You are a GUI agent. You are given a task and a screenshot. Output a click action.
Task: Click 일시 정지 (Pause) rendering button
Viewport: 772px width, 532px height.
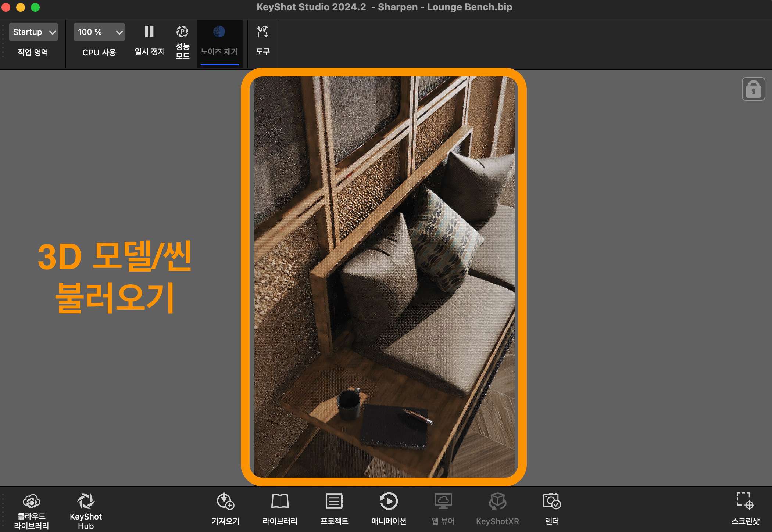pos(149,32)
